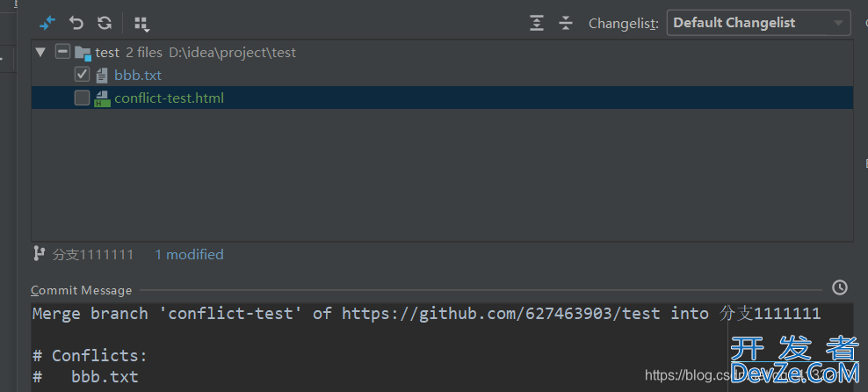868x392 pixels.
Task: Toggle the test folder checkbox
Action: click(x=63, y=52)
